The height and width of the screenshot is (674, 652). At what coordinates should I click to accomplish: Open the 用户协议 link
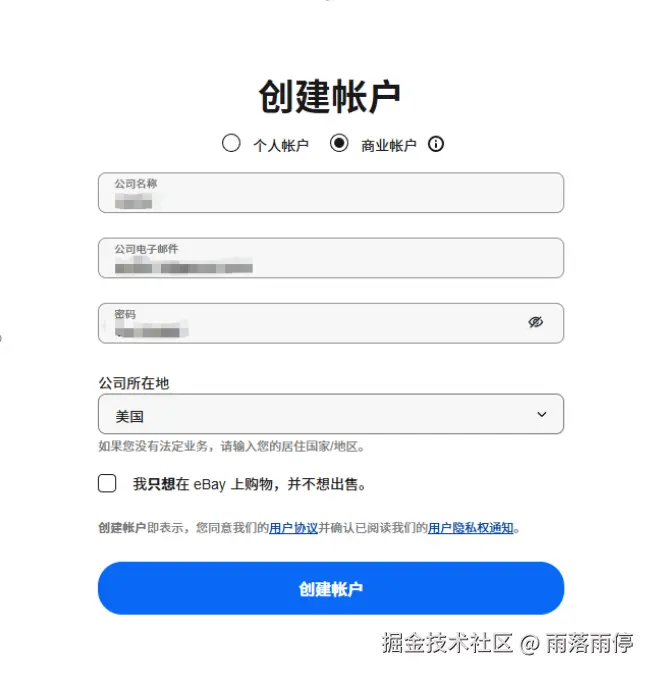point(293,528)
